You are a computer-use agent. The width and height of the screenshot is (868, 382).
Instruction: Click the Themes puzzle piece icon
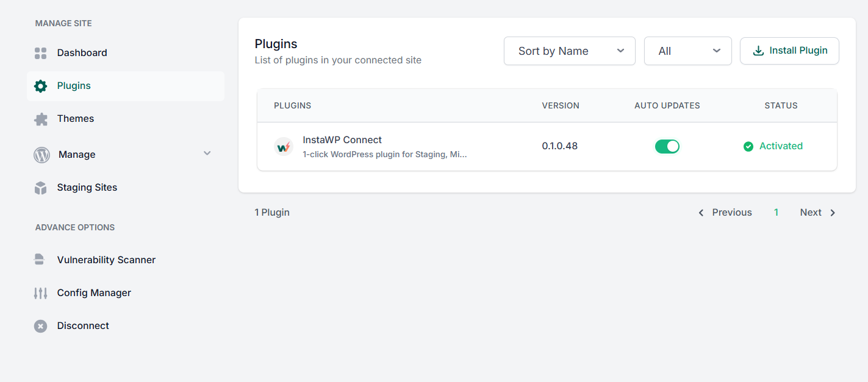point(40,119)
